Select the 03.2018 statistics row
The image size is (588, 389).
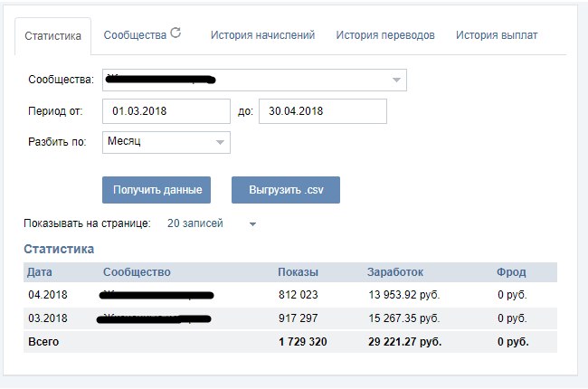click(289, 318)
